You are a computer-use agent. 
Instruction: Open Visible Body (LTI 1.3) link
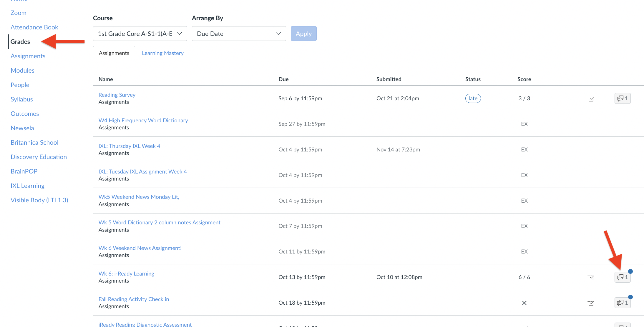click(39, 200)
